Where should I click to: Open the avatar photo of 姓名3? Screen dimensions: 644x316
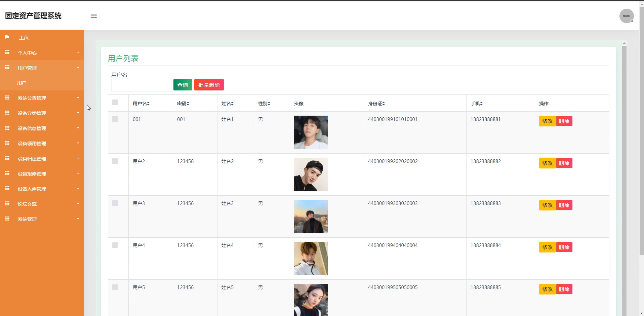311,216
